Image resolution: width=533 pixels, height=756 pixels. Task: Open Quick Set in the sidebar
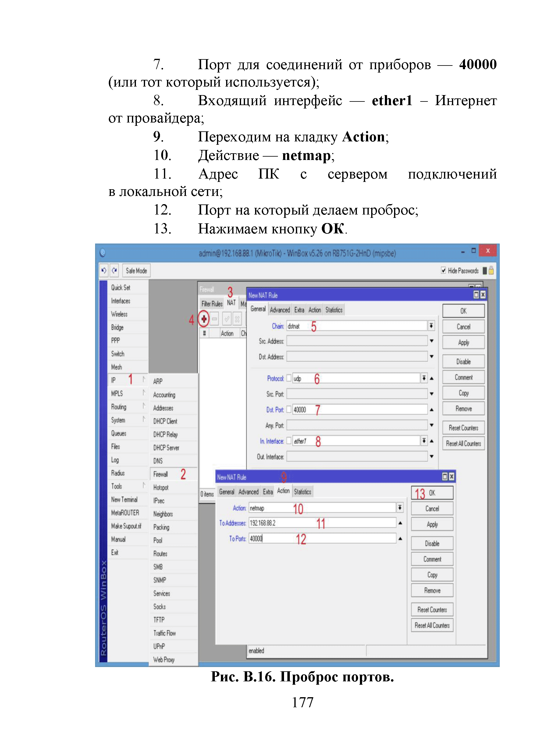(128, 287)
